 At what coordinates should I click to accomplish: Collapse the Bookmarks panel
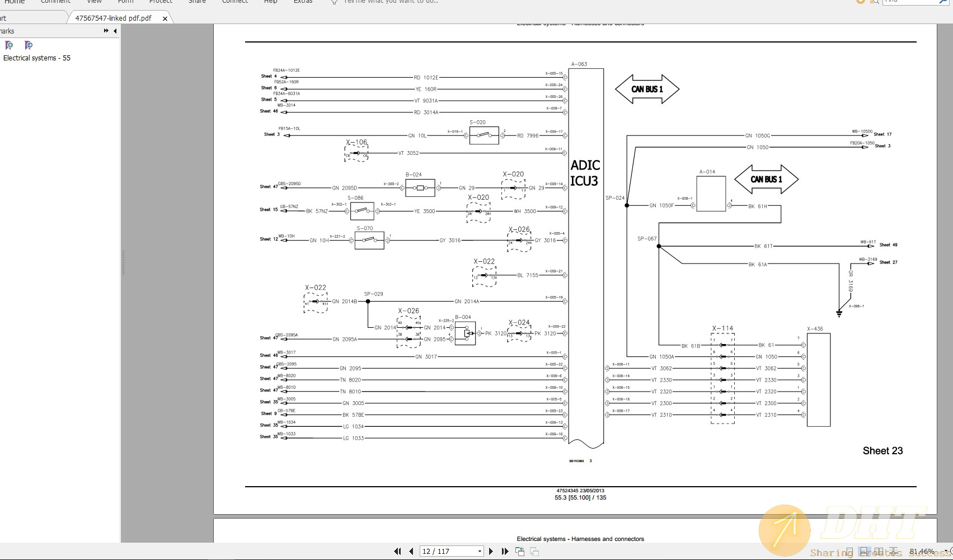tap(115, 31)
